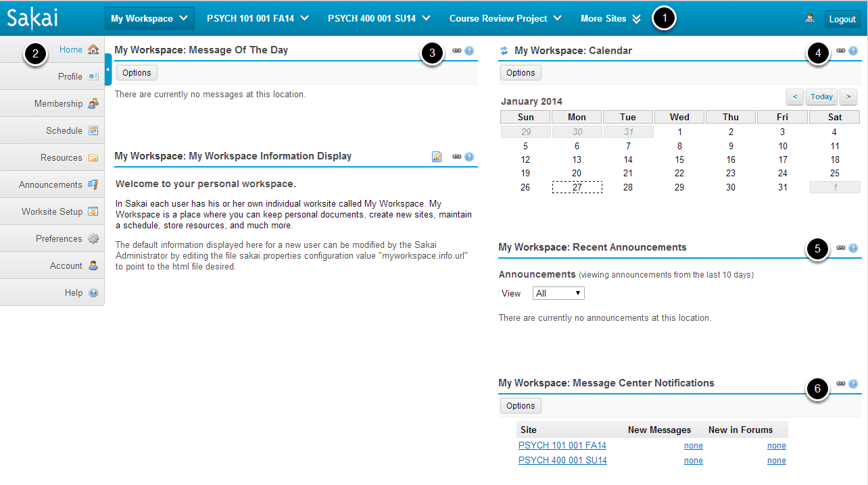Viewport: 868px width, 485px height.
Task: Go to previous month in Calendar
Action: (x=795, y=97)
